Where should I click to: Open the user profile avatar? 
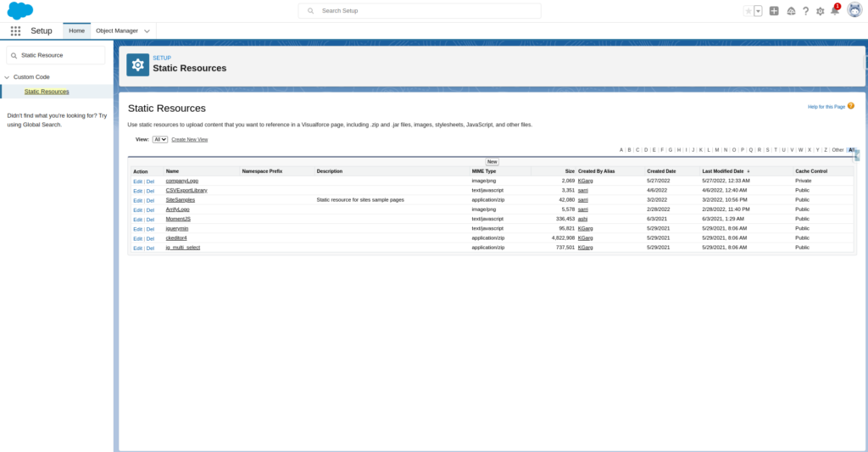coord(854,10)
